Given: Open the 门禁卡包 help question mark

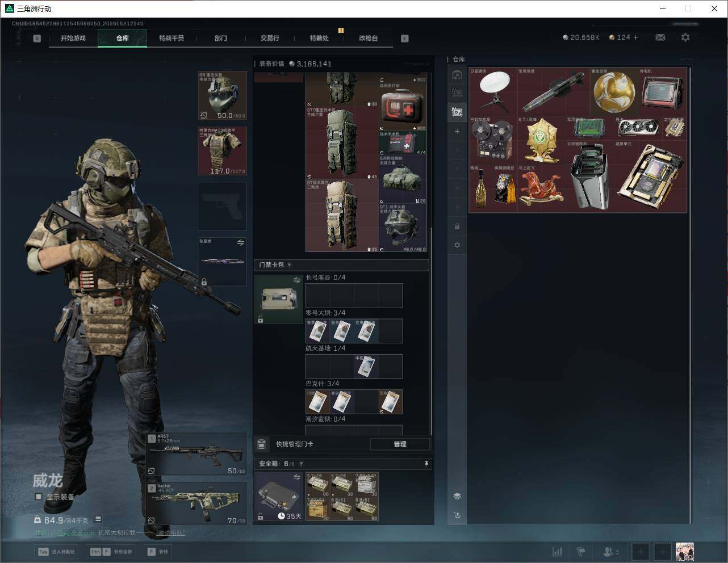Looking at the screenshot, I should 290,265.
